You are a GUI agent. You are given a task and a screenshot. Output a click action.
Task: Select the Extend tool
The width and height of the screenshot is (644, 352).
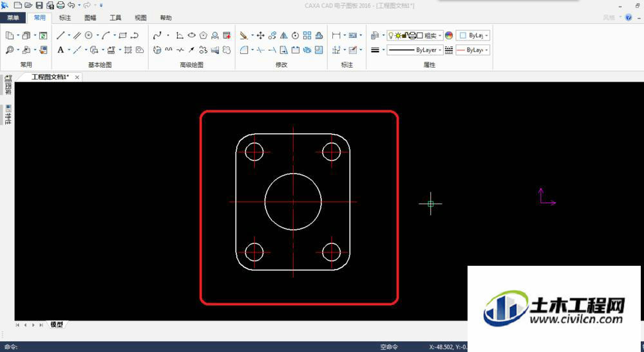point(272,50)
